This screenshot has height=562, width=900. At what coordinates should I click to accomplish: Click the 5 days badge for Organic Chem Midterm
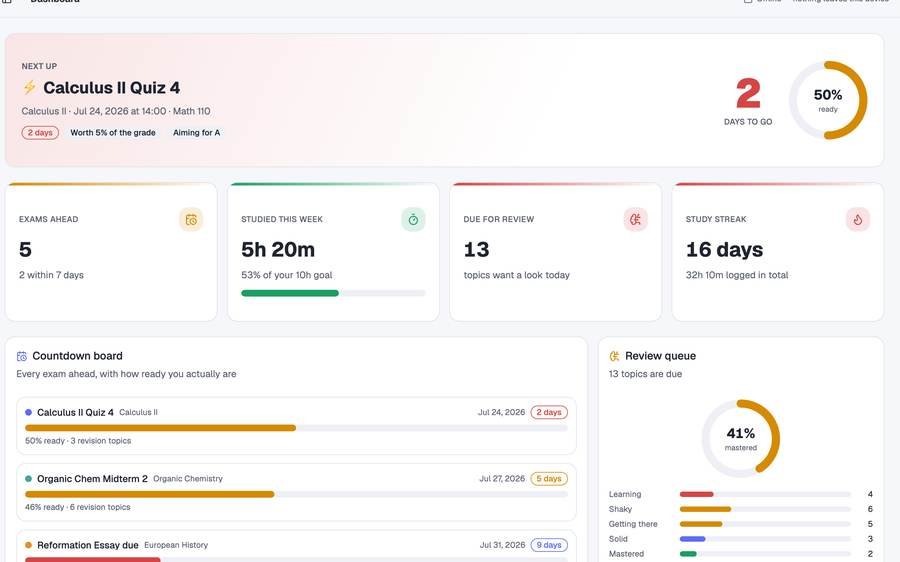pyautogui.click(x=549, y=479)
